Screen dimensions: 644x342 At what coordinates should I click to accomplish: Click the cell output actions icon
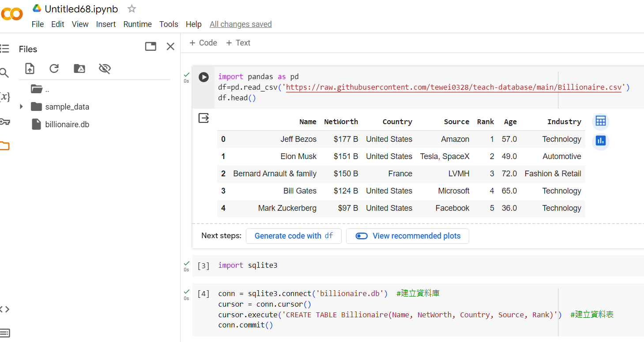[x=203, y=118]
